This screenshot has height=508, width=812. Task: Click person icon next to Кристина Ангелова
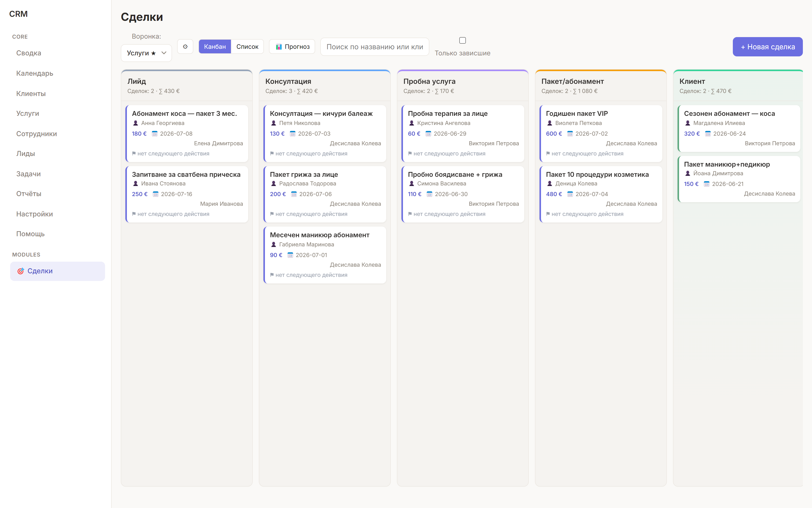(412, 123)
